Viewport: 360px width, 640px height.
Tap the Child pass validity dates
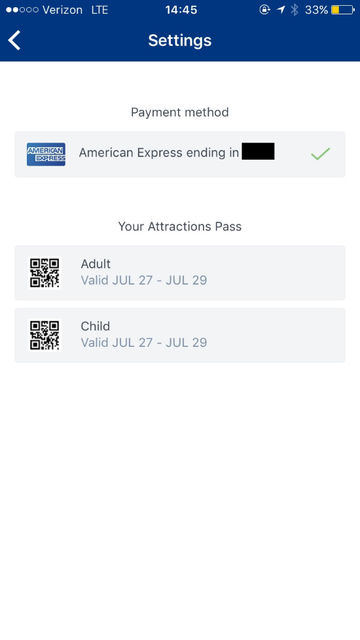tap(144, 343)
